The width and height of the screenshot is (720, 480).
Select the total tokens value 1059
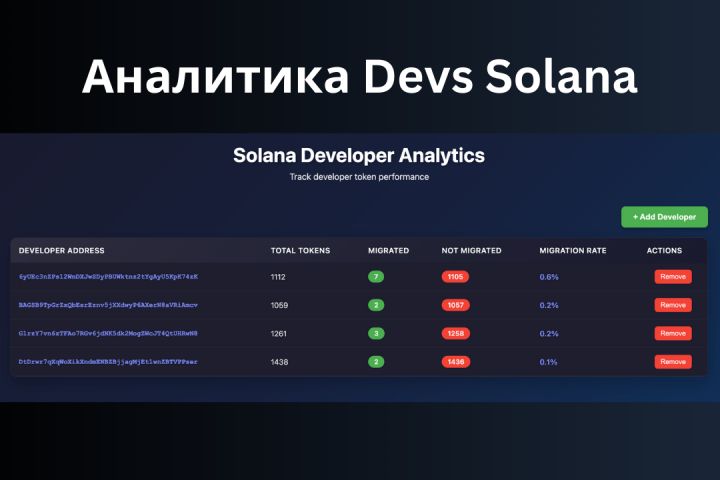(x=279, y=305)
